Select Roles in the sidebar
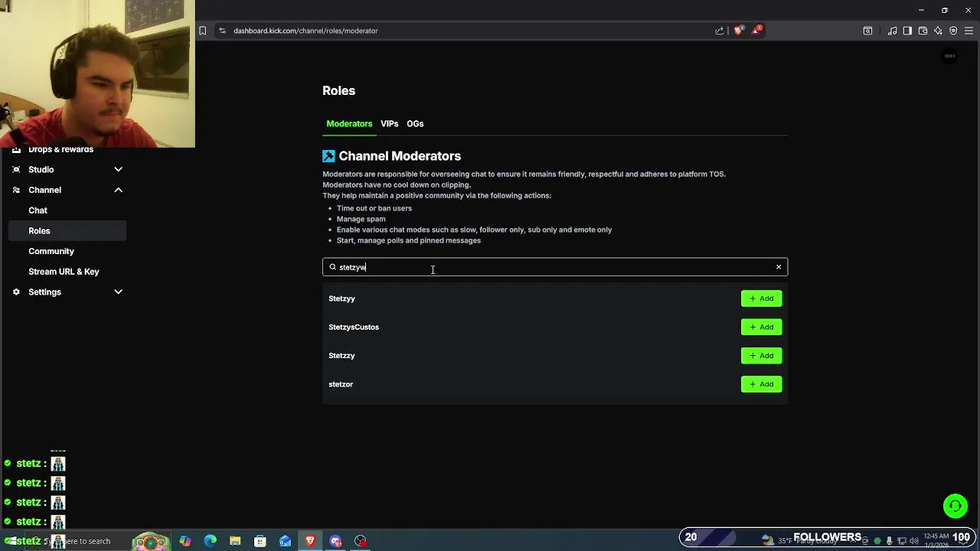Viewport: 980px width, 551px height. pyautogui.click(x=67, y=230)
